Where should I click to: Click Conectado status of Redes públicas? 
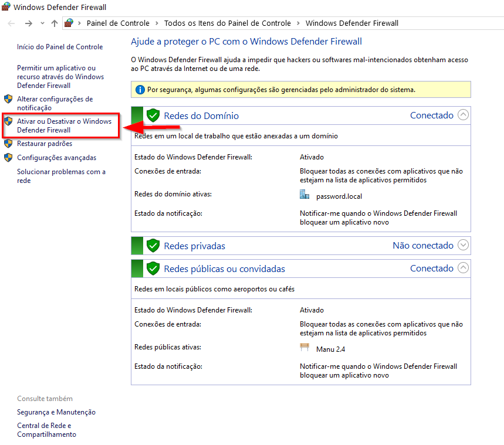pos(432,269)
